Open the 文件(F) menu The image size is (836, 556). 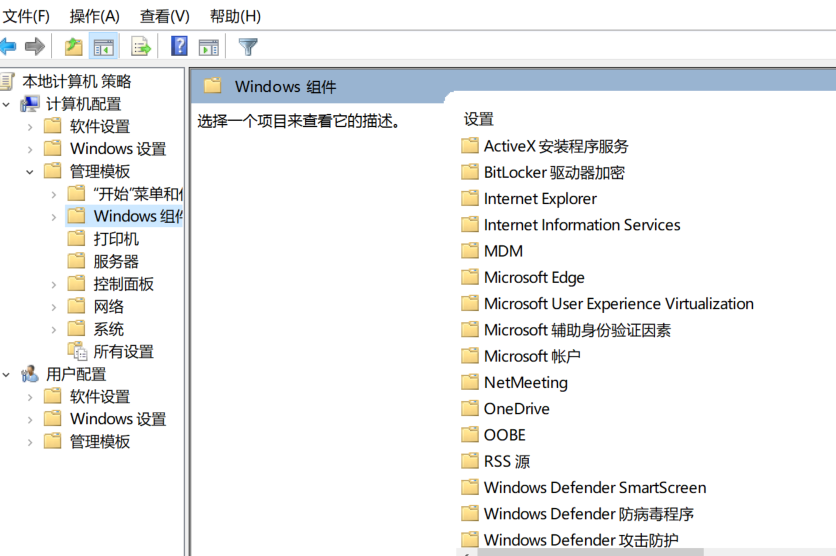27,16
